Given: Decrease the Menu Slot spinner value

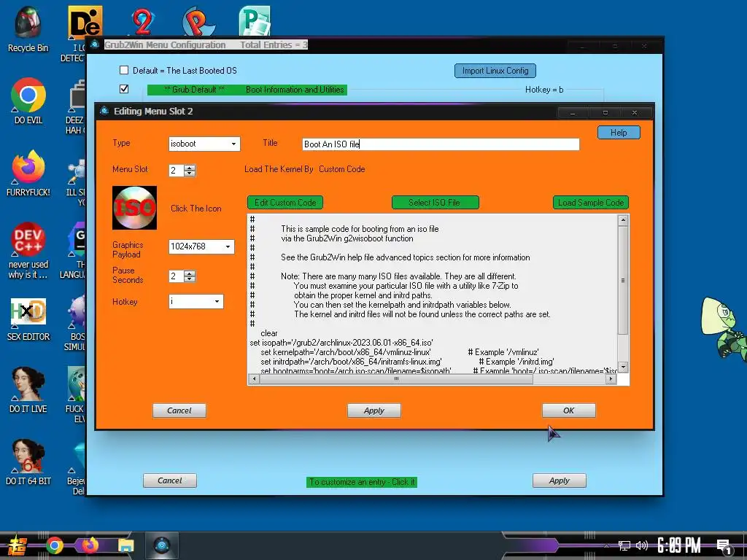Looking at the screenshot, I should (190, 174).
